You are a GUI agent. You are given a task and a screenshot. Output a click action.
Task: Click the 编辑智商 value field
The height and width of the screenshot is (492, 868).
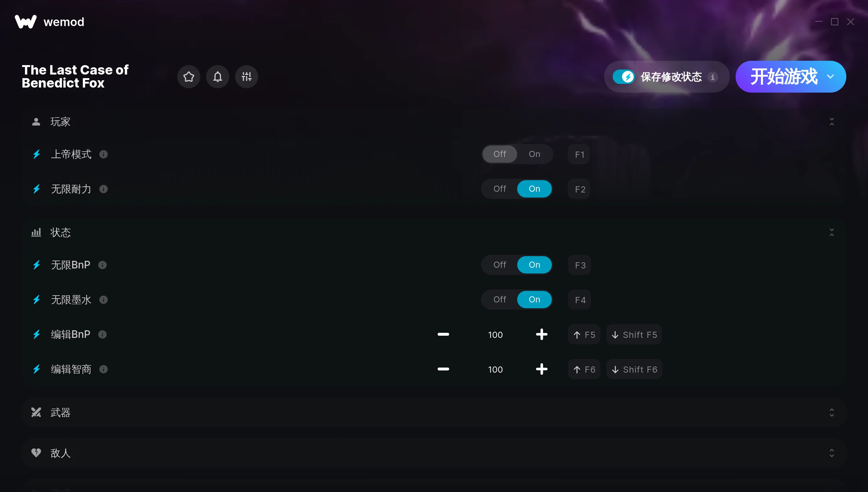coord(495,370)
